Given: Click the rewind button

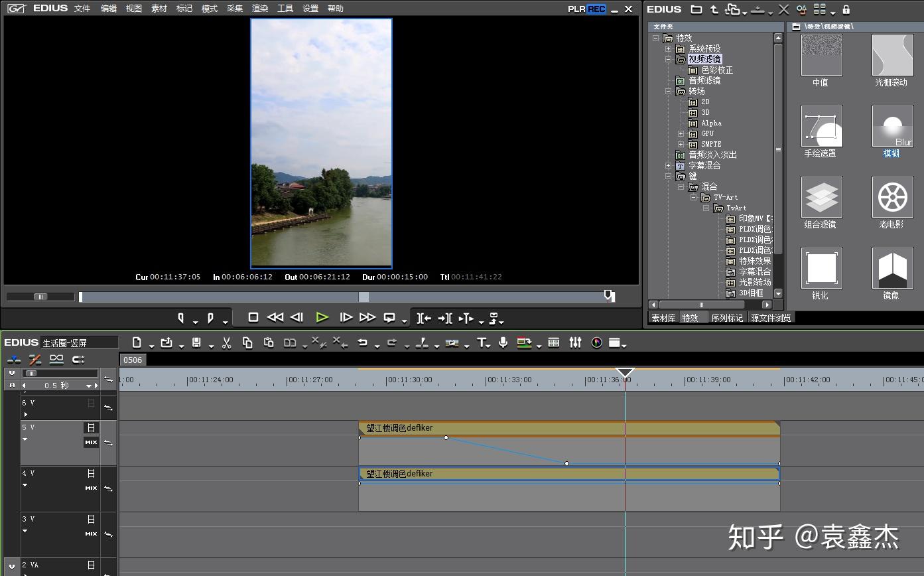Looking at the screenshot, I should [275, 318].
